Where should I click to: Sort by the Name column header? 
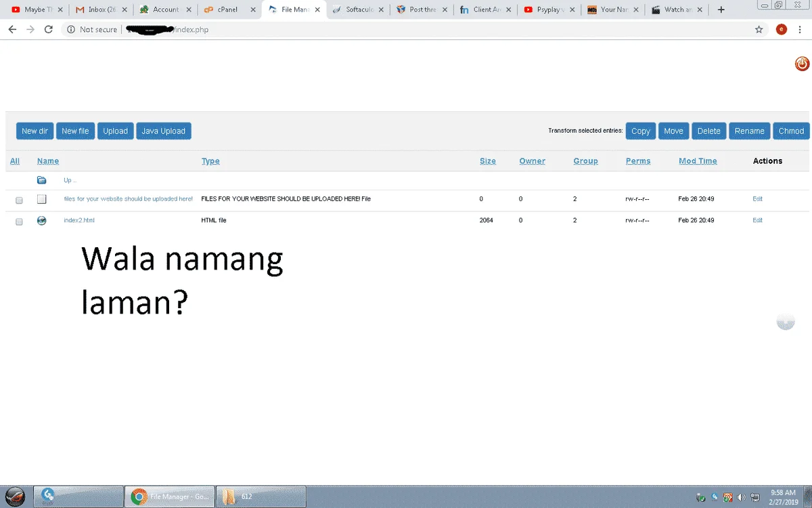tap(48, 161)
